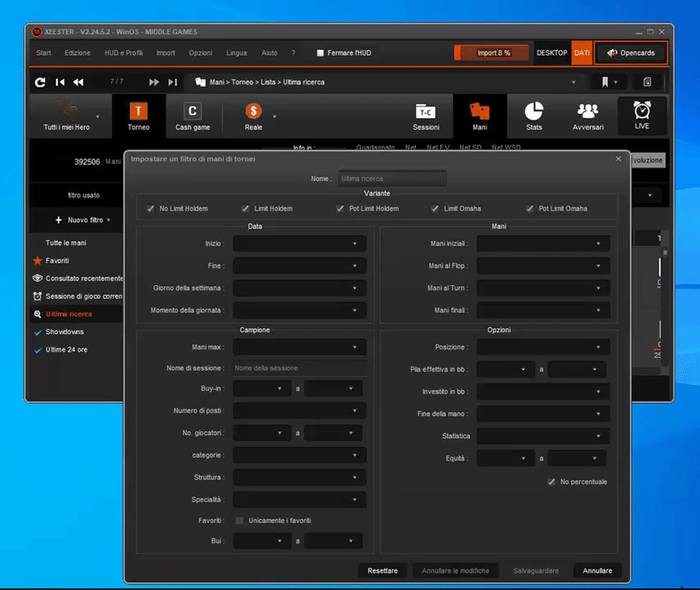The image size is (700, 590).
Task: Click the refresh arrow icon
Action: (x=40, y=82)
